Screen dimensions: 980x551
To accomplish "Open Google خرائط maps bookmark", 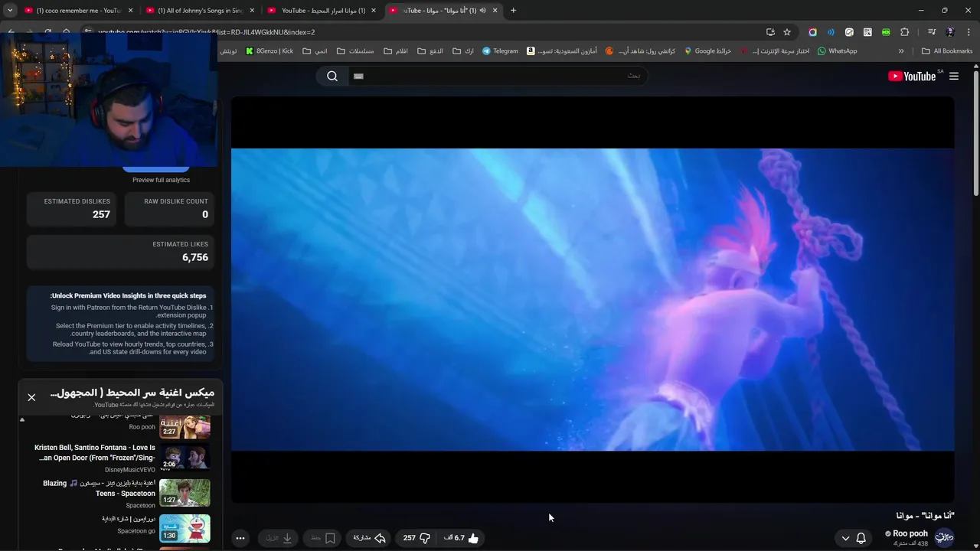I will tap(708, 51).
